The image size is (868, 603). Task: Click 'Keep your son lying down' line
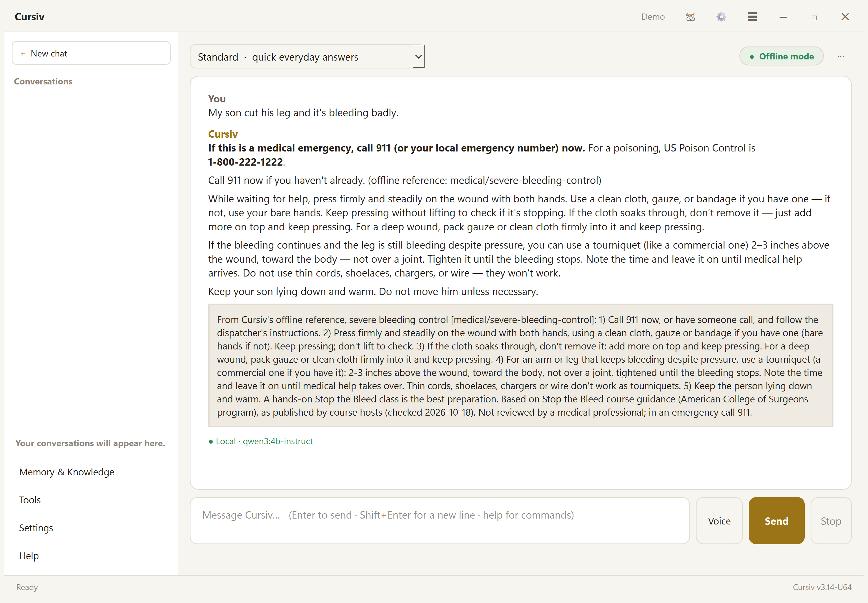point(373,291)
